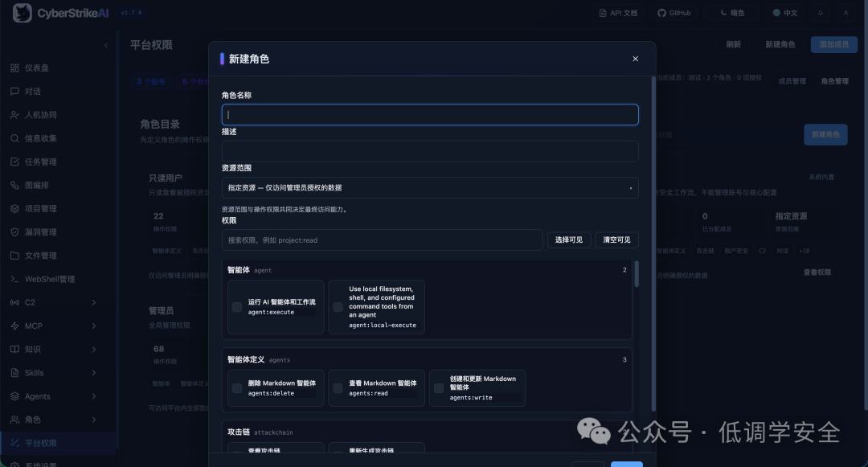Tick the agents:read permission checkbox
Image resolution: width=868 pixels, height=467 pixels.
[x=338, y=388]
